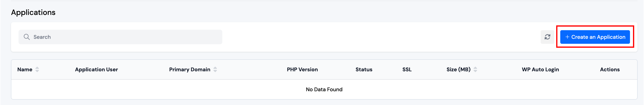This screenshot has width=644, height=105.
Task: Click the No Data Found row
Action: click(x=324, y=89)
